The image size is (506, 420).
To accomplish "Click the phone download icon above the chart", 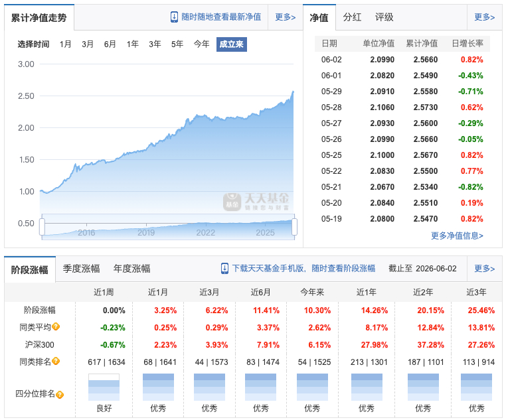I will [174, 17].
